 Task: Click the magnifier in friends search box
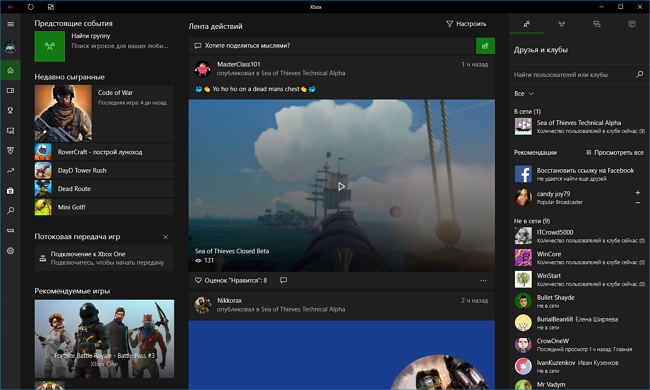(639, 75)
